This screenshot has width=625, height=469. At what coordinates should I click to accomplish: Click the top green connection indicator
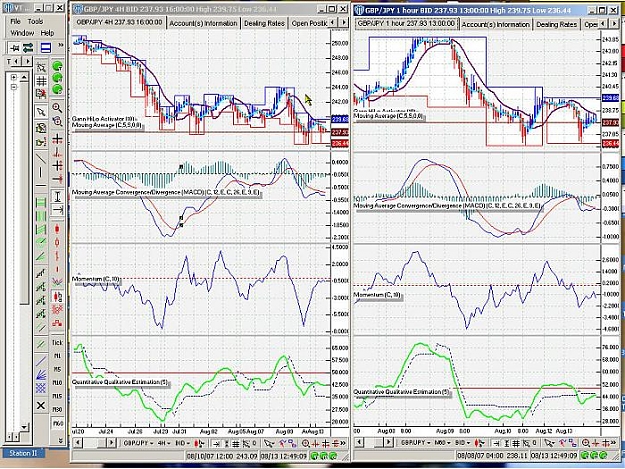coord(58,65)
